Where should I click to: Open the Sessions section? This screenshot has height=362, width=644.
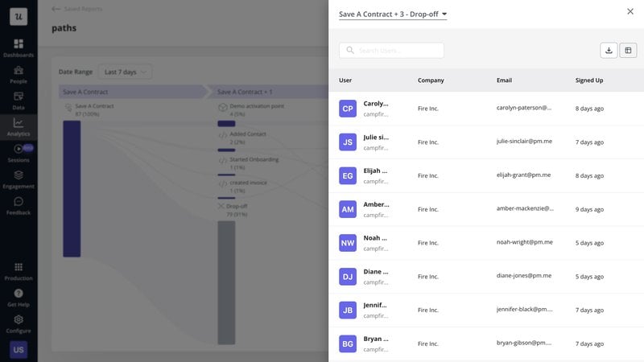click(19, 153)
